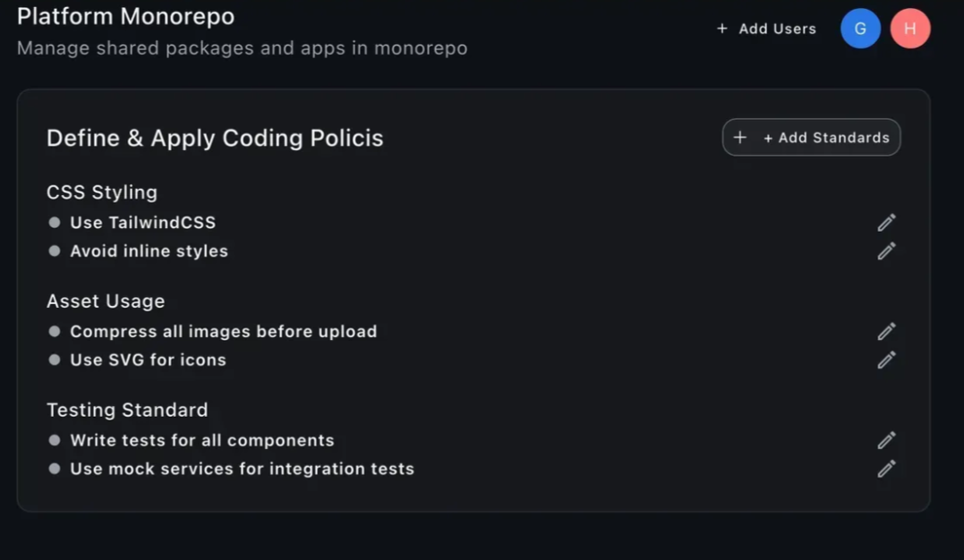Image resolution: width=964 pixels, height=560 pixels.
Task: Edit the Use mock services rule
Action: pos(886,469)
